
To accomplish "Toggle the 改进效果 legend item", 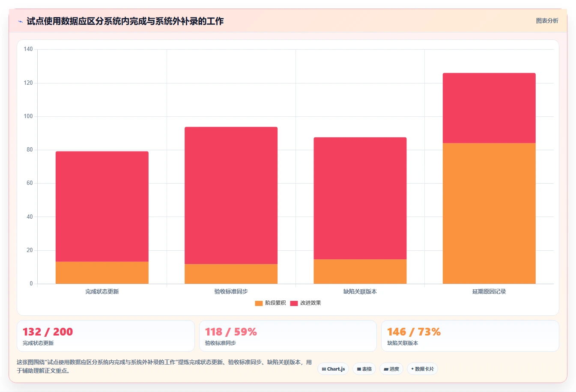I will [x=305, y=303].
